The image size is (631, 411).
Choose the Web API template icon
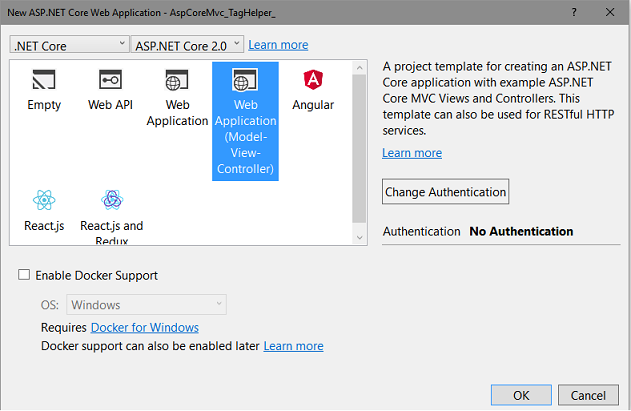(x=110, y=79)
